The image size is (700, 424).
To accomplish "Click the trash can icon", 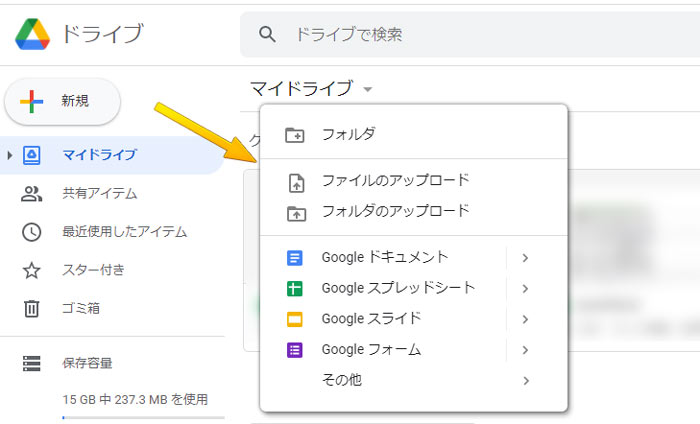I will [x=31, y=308].
